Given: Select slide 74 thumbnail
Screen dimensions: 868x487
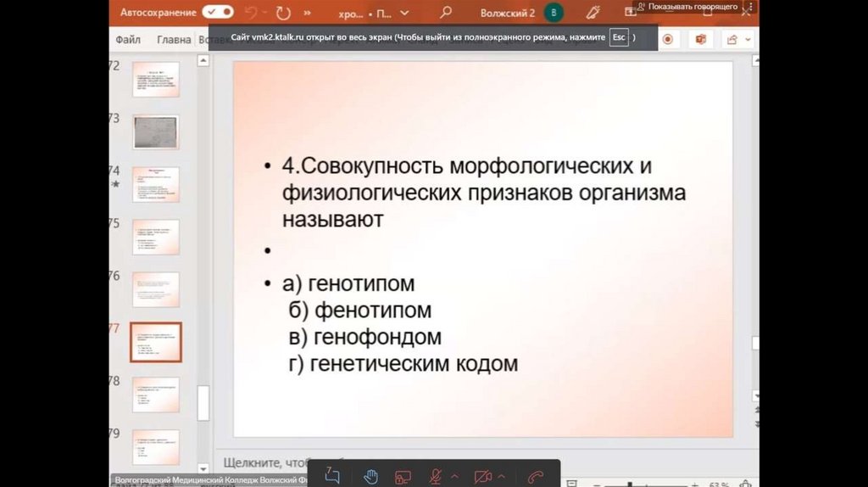Looking at the screenshot, I should [x=156, y=184].
